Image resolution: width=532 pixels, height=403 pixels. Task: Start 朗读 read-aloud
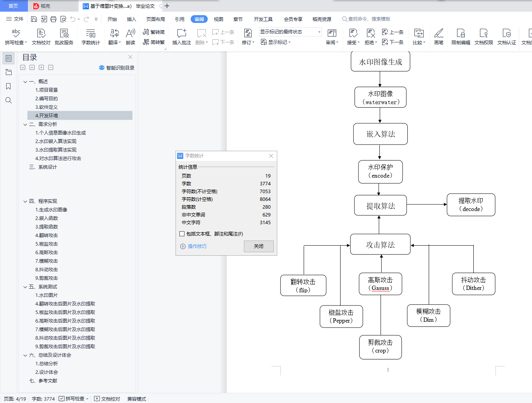coord(130,37)
